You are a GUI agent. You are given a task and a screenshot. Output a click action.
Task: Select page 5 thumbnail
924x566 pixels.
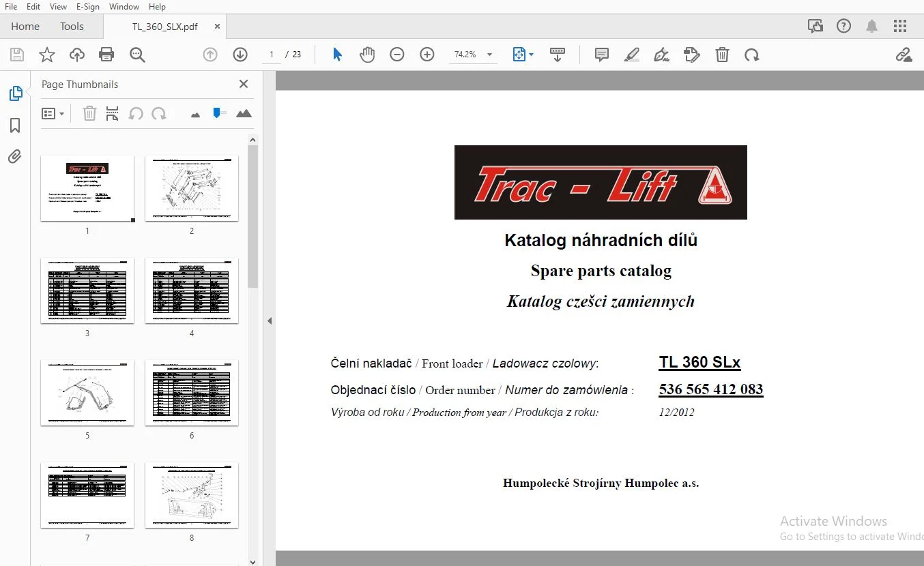tap(87, 393)
